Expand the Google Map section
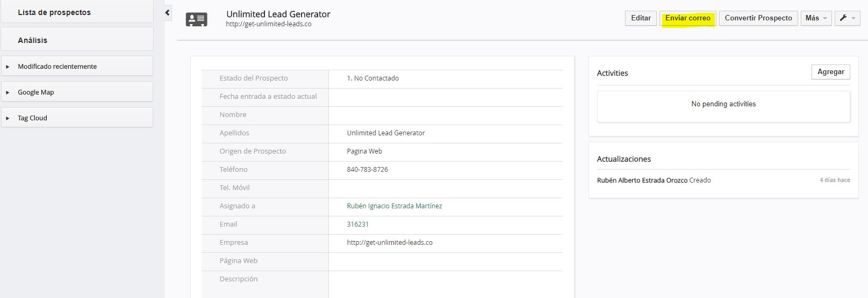 click(77, 92)
